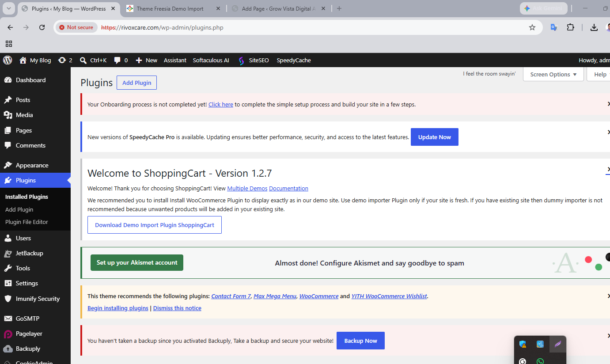Click Begin installing plugins link
This screenshot has height=364, width=610.
tap(118, 308)
